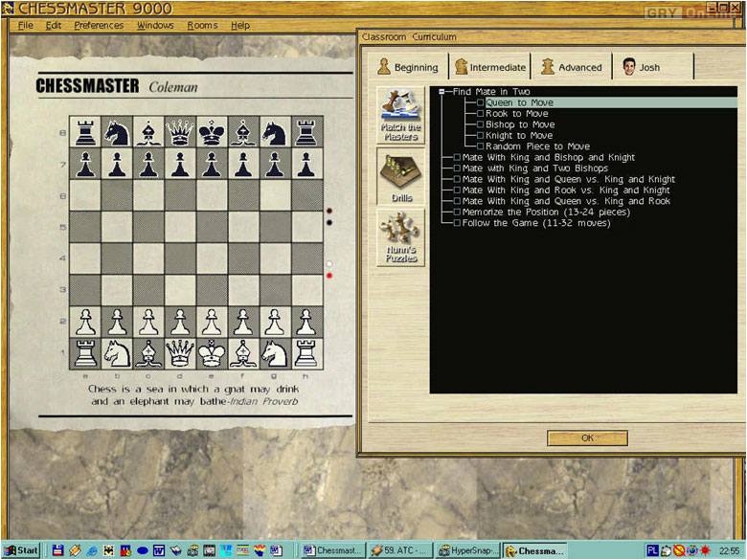Select the white rook on a1
The image size is (747, 560).
pos(86,354)
